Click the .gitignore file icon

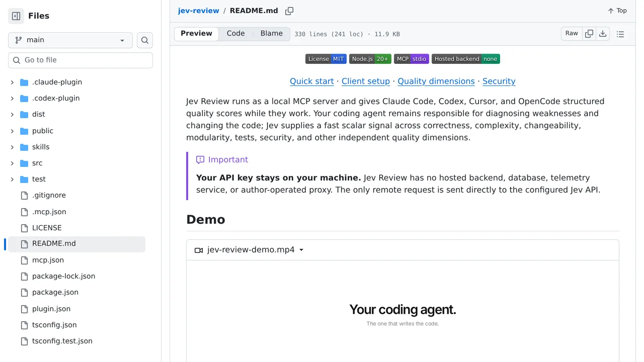24,196
